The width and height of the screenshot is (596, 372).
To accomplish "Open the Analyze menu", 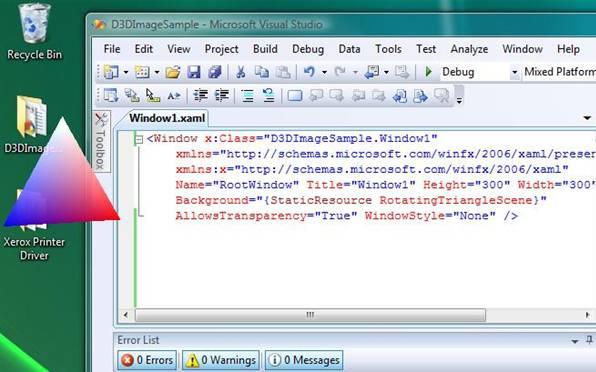I will (469, 49).
